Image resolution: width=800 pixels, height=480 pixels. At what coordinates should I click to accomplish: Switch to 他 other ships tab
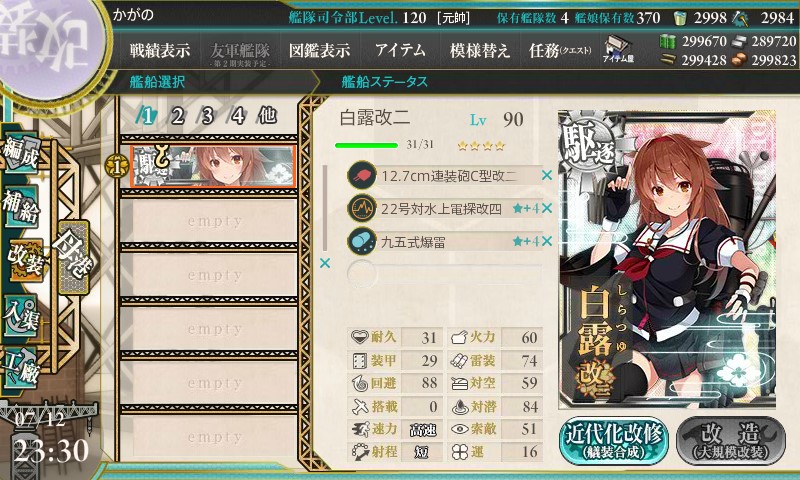coord(267,115)
